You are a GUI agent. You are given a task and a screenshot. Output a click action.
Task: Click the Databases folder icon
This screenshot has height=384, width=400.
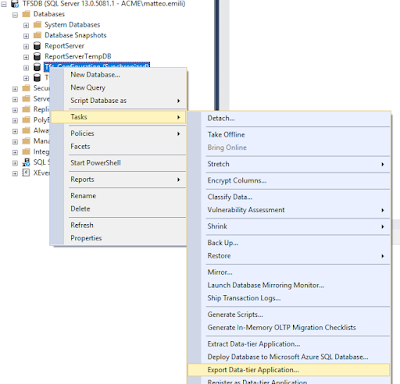pos(26,14)
